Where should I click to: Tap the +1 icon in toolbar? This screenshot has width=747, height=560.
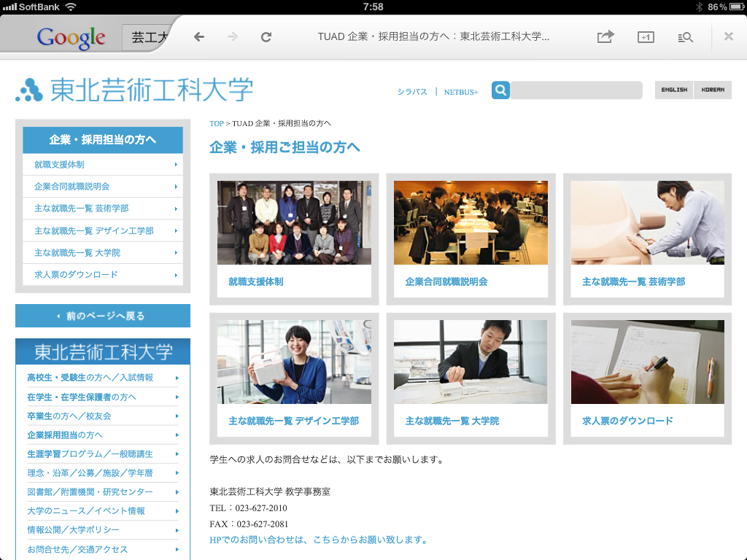646,36
